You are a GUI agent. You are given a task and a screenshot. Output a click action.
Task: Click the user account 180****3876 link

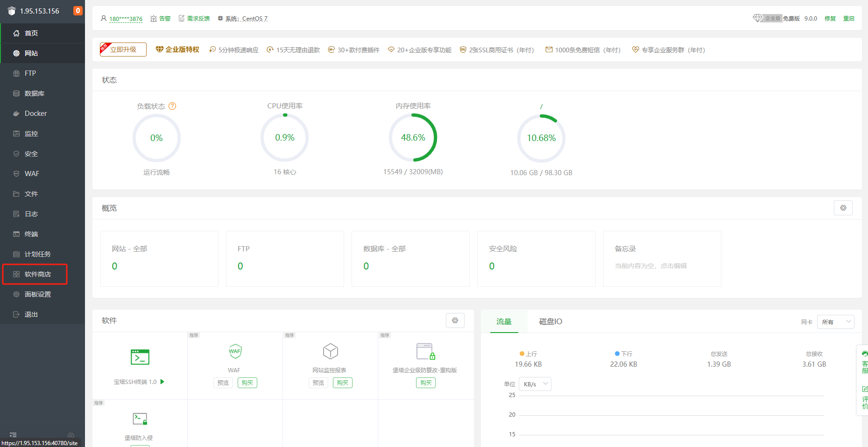pyautogui.click(x=126, y=19)
